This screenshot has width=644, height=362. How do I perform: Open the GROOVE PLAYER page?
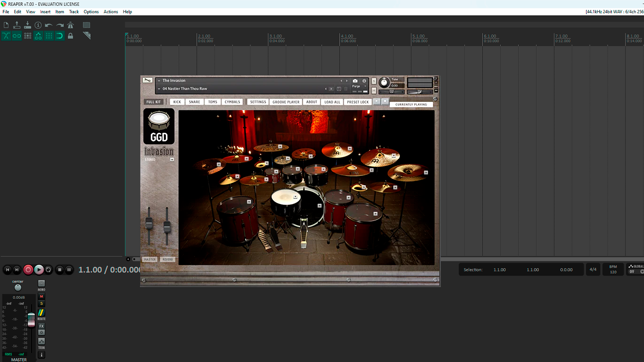coord(286,102)
